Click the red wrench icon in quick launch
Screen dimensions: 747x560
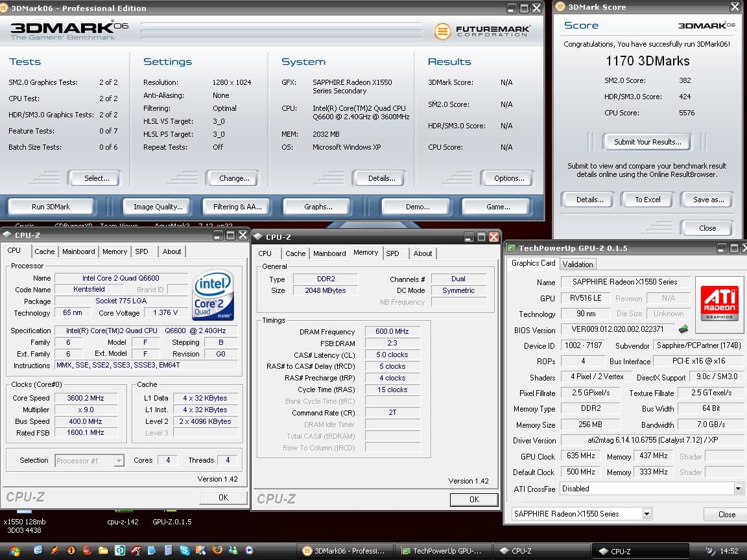click(136, 550)
